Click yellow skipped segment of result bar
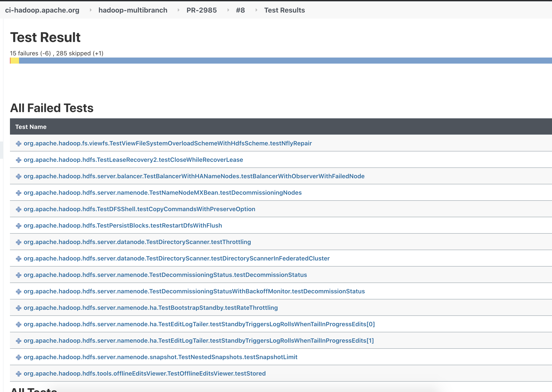This screenshot has width=552, height=392. [x=15, y=61]
